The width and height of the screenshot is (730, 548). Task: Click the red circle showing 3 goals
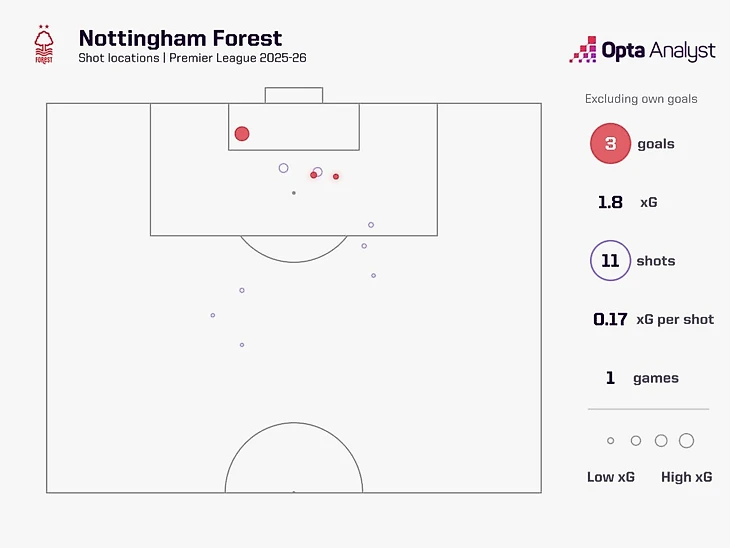[x=610, y=143]
